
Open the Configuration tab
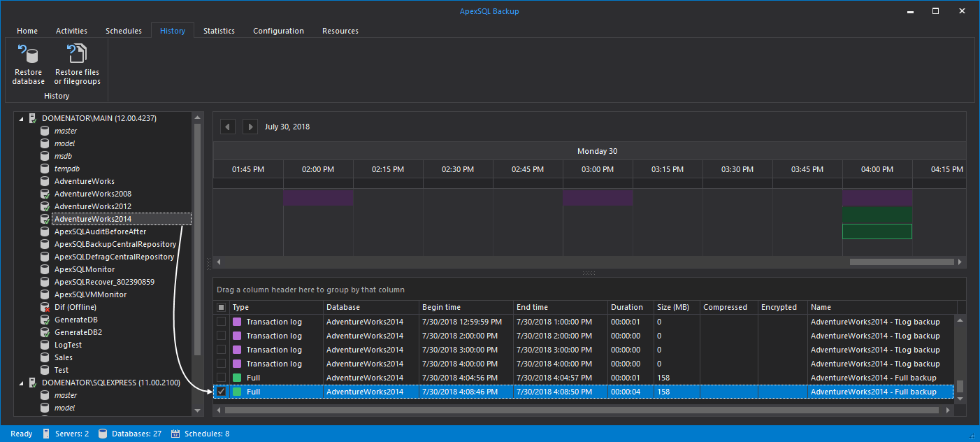point(278,31)
